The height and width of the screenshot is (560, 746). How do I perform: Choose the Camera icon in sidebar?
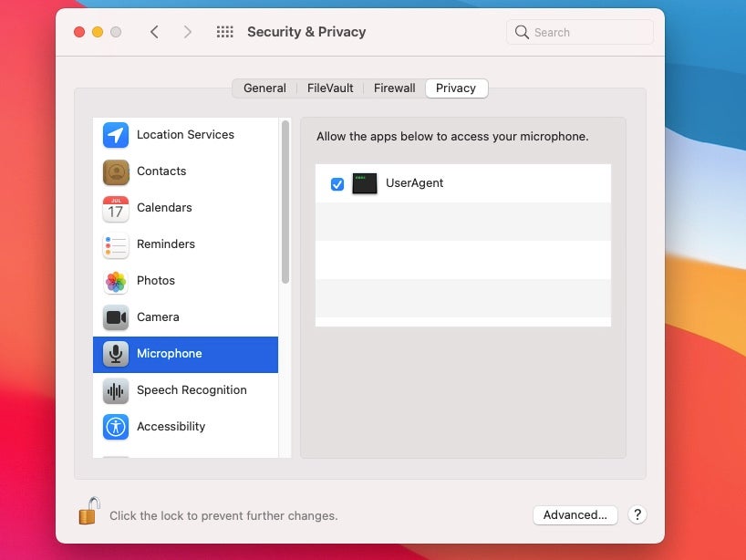[116, 317]
